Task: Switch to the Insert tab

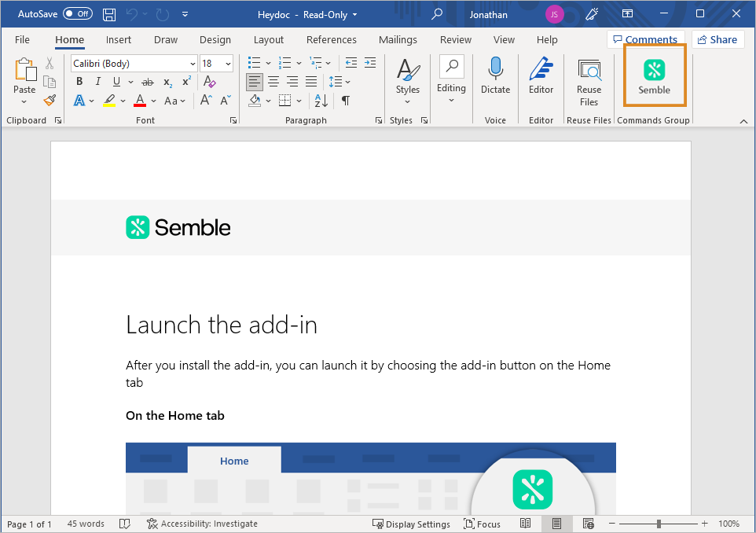Action: [119, 39]
